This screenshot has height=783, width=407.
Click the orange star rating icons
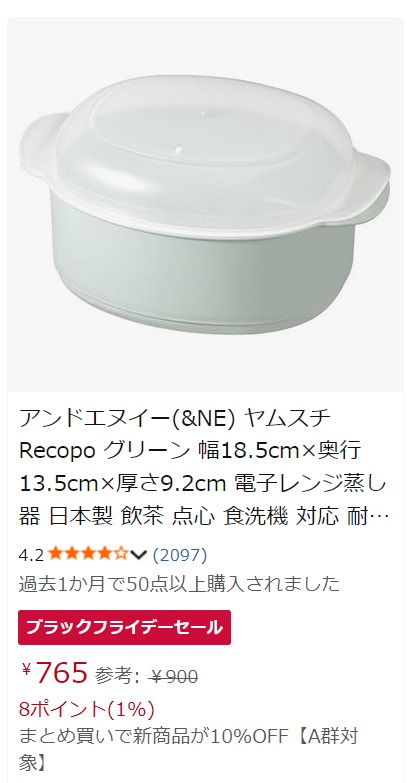(88, 554)
